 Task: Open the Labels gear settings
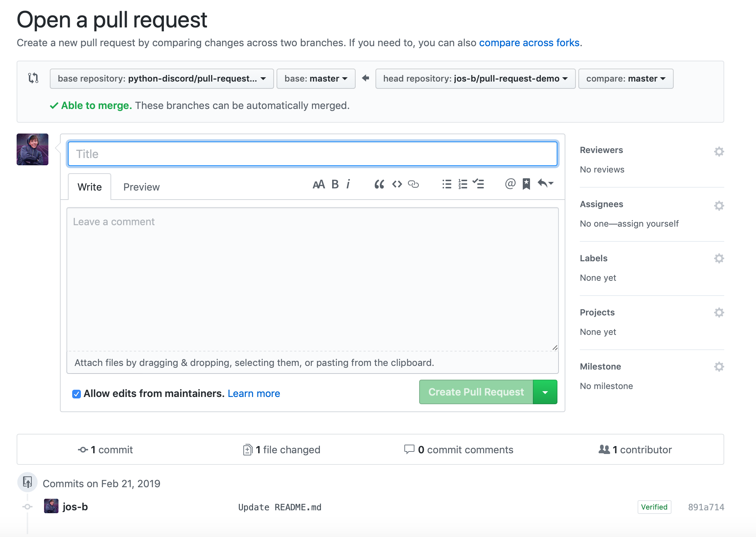pyautogui.click(x=719, y=258)
